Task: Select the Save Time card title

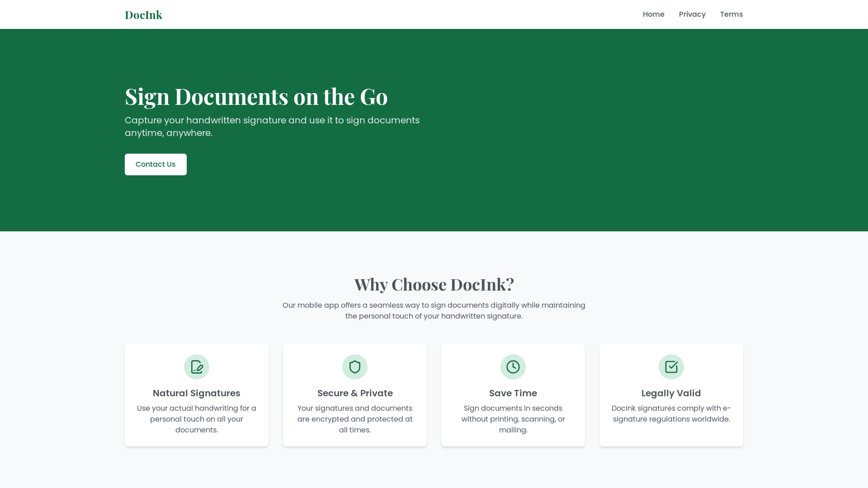Action: [x=513, y=393]
